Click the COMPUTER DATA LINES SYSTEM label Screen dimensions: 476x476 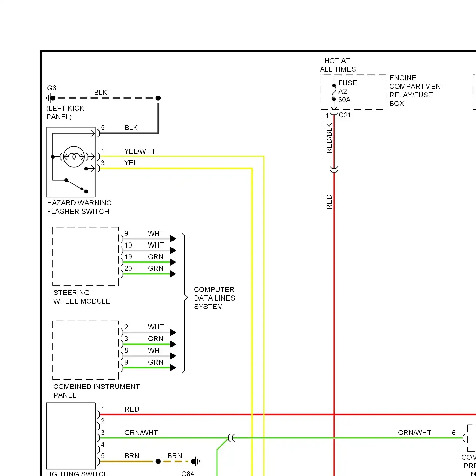[x=215, y=298]
